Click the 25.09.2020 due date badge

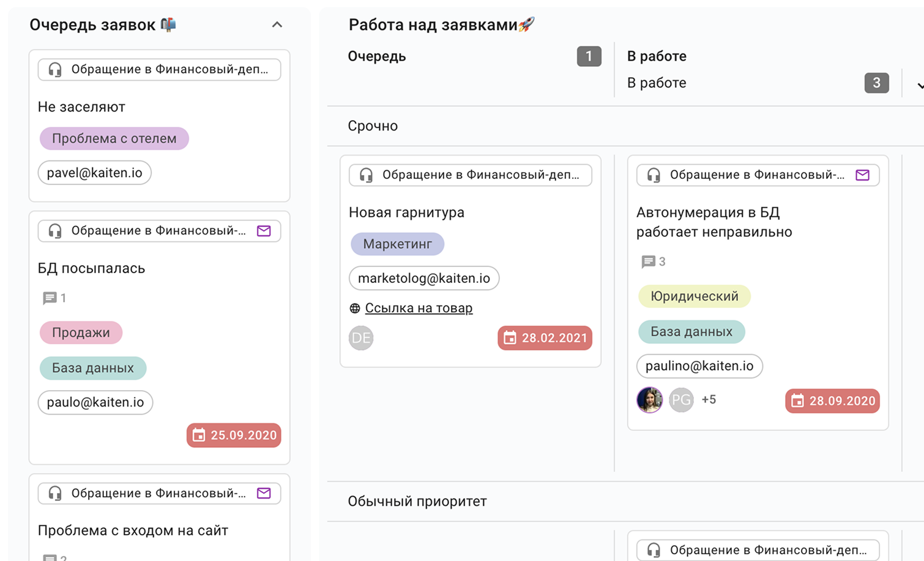pyautogui.click(x=234, y=435)
